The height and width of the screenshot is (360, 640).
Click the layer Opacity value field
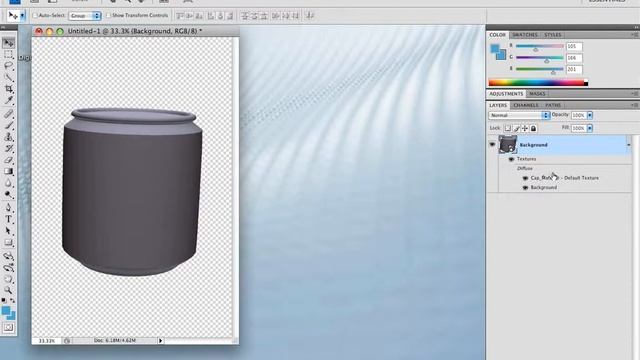pos(579,116)
